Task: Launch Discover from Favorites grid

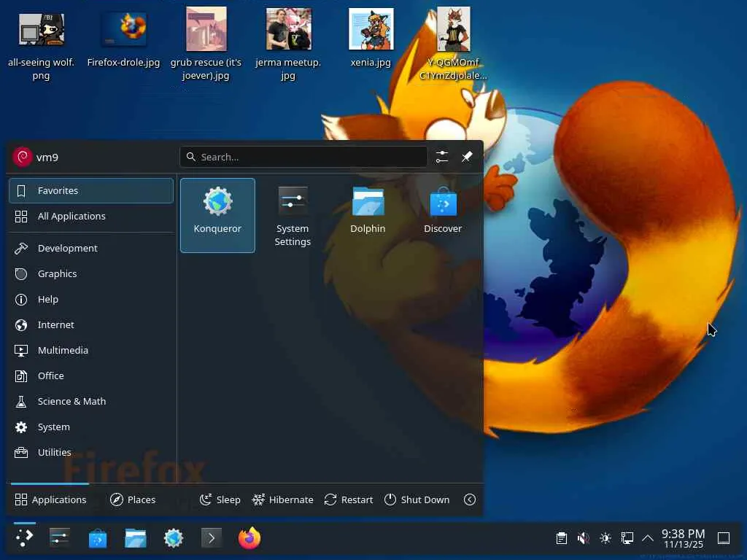Action: (443, 215)
